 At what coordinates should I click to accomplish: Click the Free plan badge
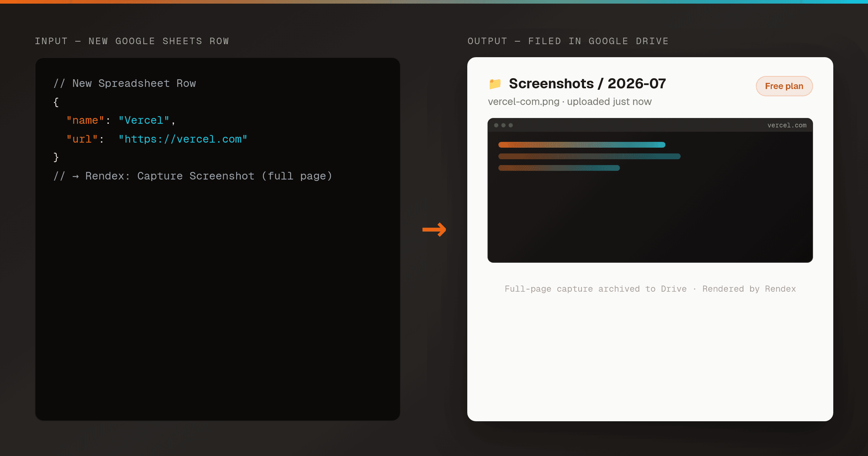point(784,86)
